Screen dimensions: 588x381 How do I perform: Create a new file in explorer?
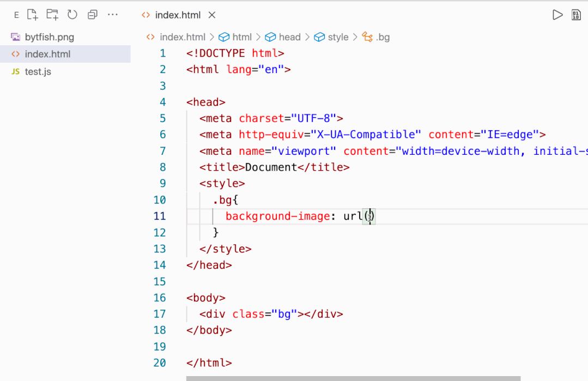33,15
